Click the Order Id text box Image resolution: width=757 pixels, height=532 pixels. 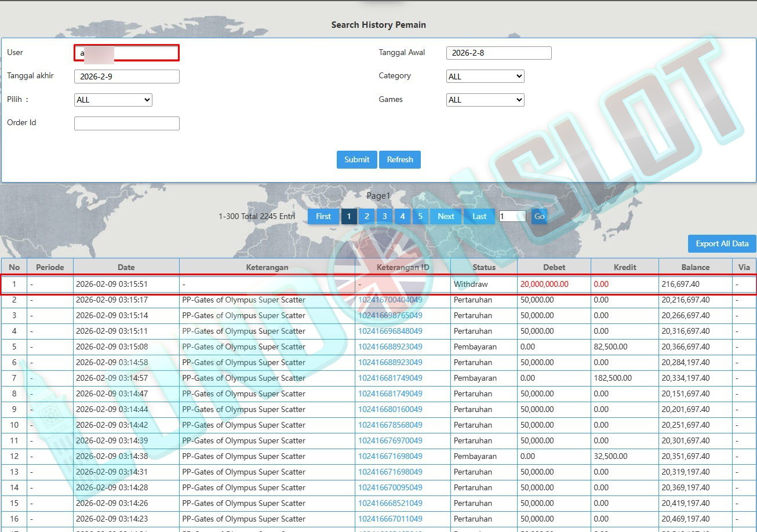pos(126,123)
